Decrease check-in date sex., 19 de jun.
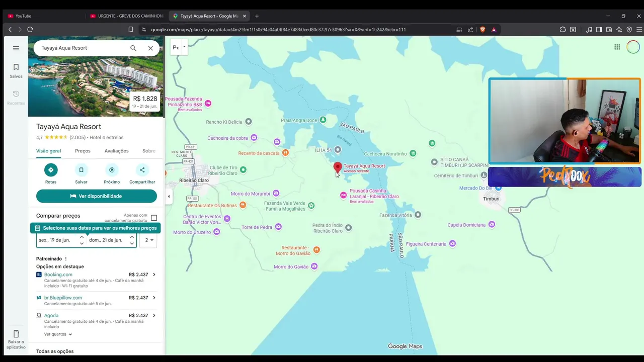This screenshot has width=644, height=362. (x=82, y=243)
